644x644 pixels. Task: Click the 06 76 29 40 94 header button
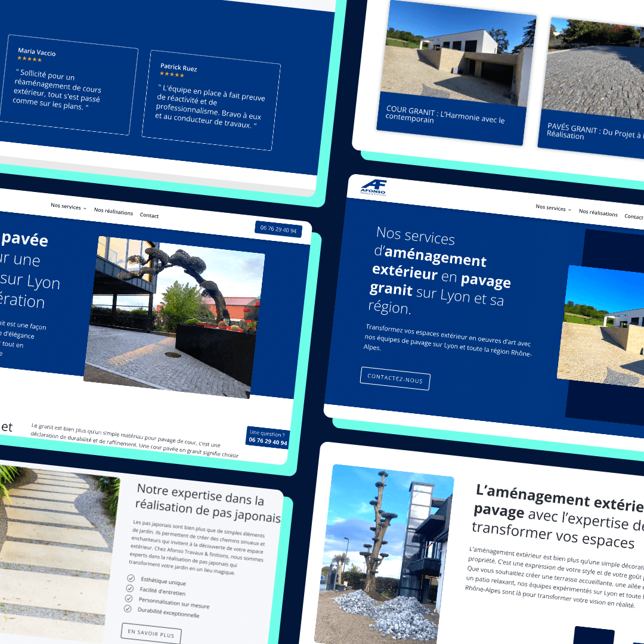pyautogui.click(x=278, y=230)
